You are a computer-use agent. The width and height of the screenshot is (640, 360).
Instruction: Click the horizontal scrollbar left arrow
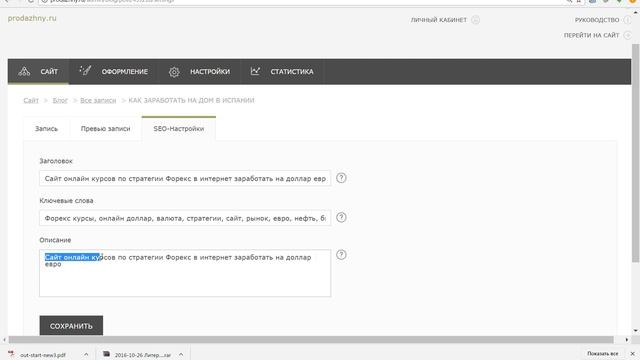4,340
